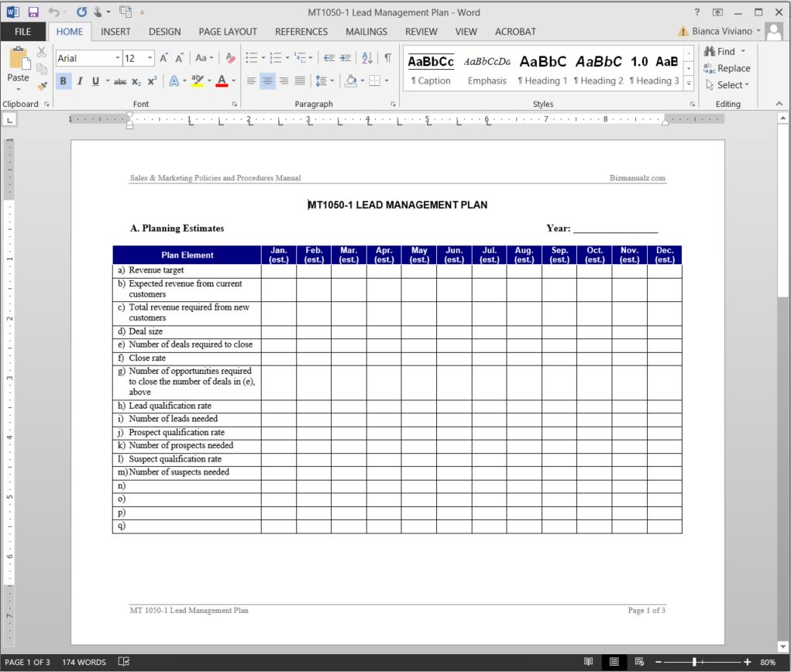Apply the Heading 1 style
The width and height of the screenshot is (791, 672).
pos(543,70)
